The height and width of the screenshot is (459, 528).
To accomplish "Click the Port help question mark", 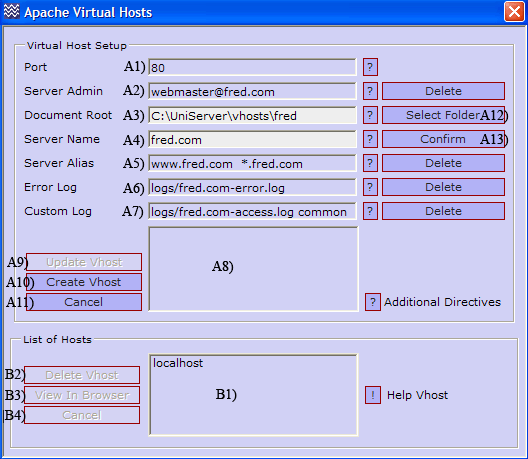I will point(370,67).
